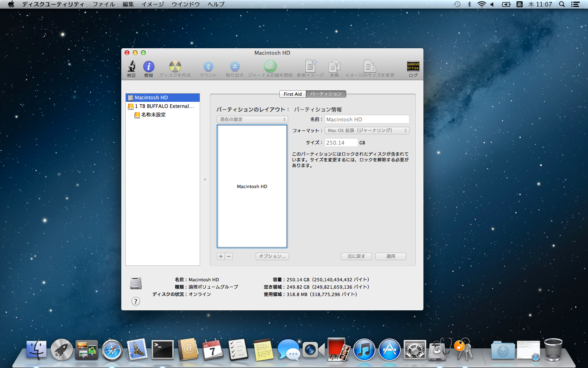
Task: Open the ログ (Log) toolbar icon
Action: pos(413,67)
